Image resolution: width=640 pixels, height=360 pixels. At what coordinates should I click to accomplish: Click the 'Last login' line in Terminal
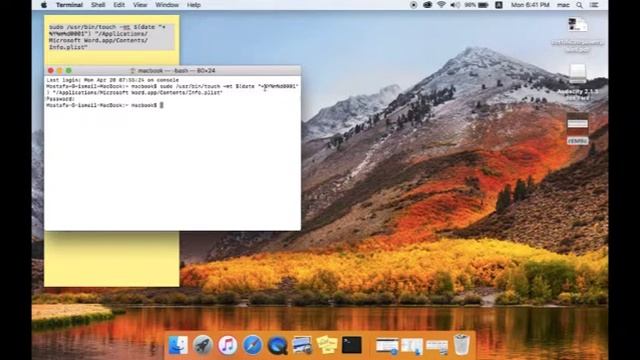[x=112, y=80]
